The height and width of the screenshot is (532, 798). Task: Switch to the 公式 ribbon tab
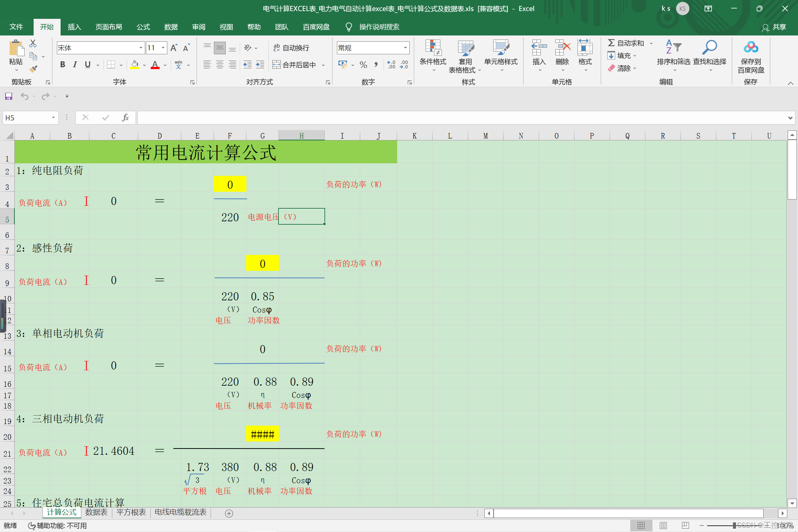tap(143, 27)
